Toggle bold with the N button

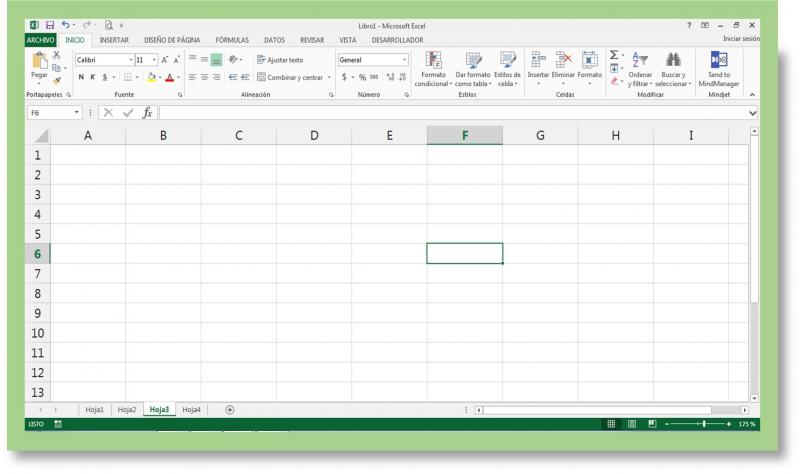(x=80, y=76)
